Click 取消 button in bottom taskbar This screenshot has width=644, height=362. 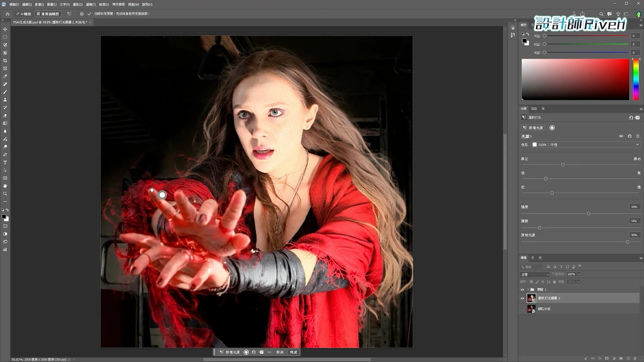tap(280, 352)
